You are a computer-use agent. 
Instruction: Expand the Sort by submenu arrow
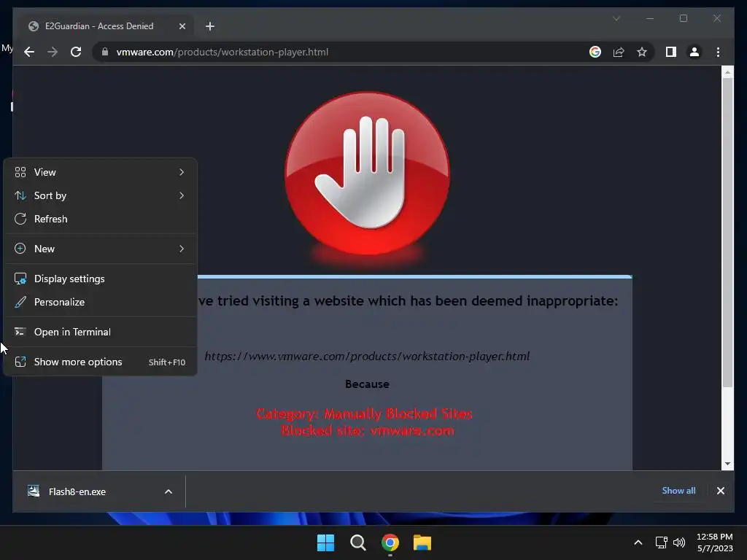coord(182,195)
